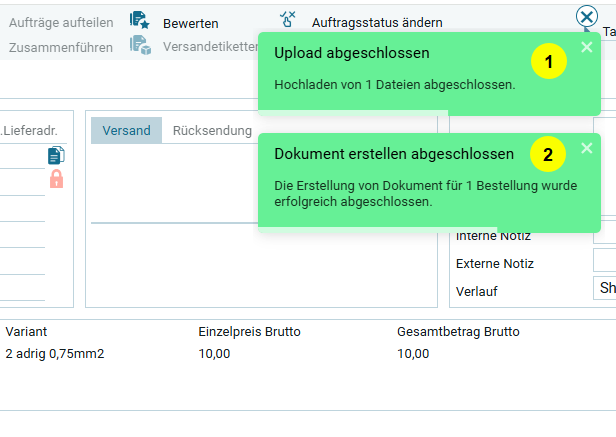Click the red padlock icon
This screenshot has height=437, width=616.
pyautogui.click(x=56, y=179)
